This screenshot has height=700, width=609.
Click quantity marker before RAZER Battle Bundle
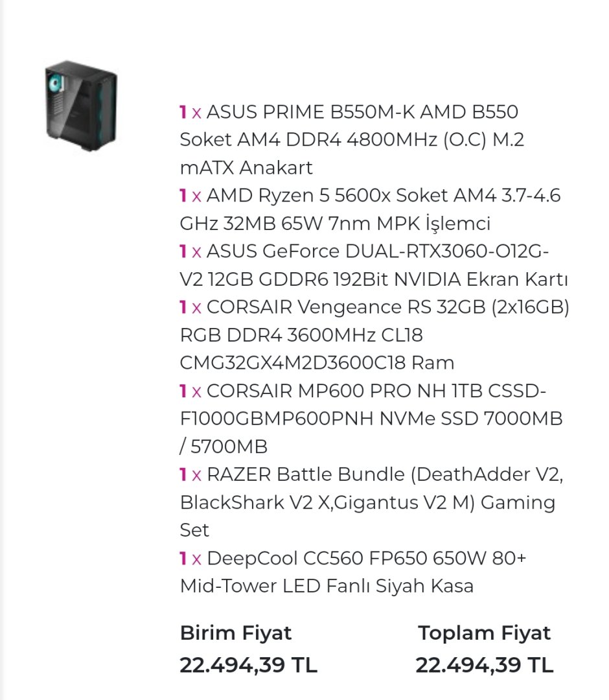(x=190, y=474)
